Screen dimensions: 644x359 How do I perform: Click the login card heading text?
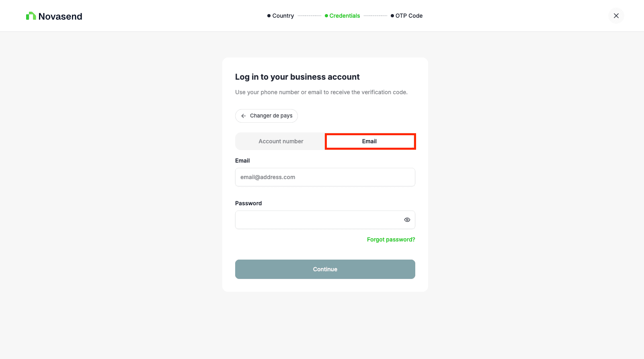point(297,77)
